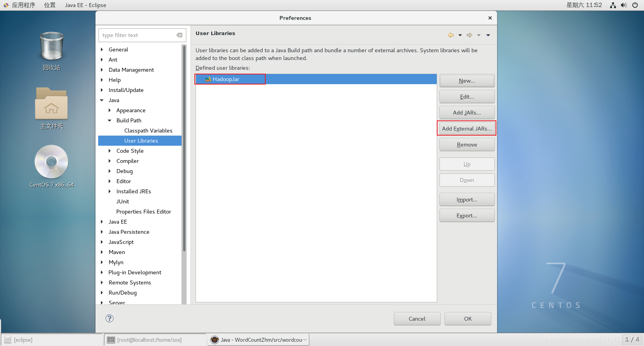Click the Export... button
The width and height of the screenshot is (644, 346).
point(467,215)
